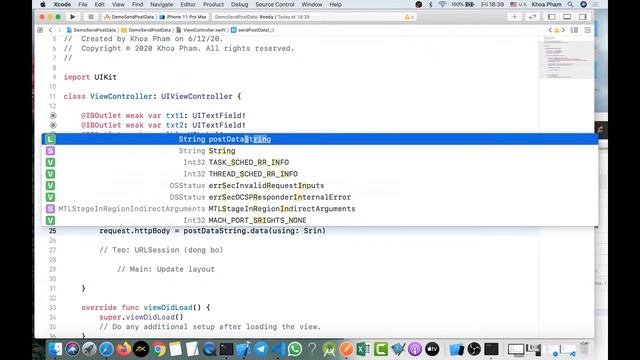The width and height of the screenshot is (640, 360).
Task: Open the Debug menu
Action: 240,4
